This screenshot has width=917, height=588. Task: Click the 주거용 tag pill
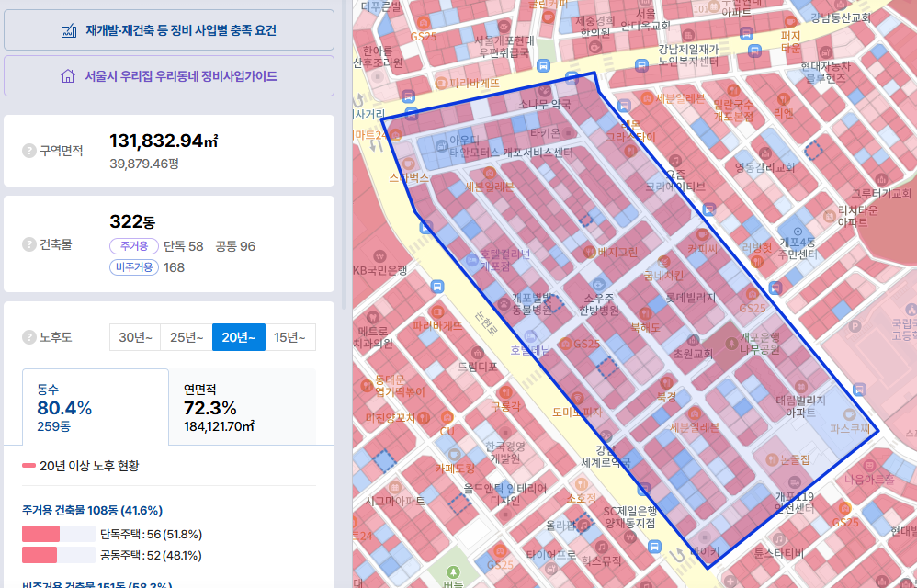(x=134, y=246)
